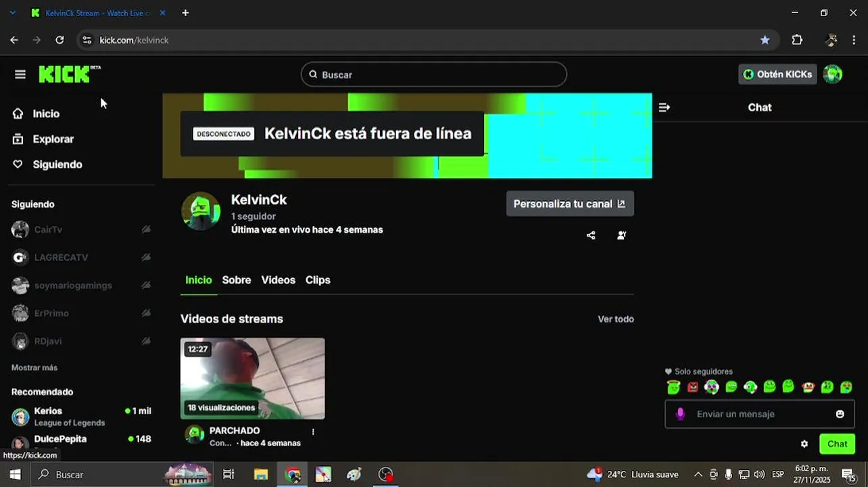Insert the headphones skull emote

[x=712, y=387]
